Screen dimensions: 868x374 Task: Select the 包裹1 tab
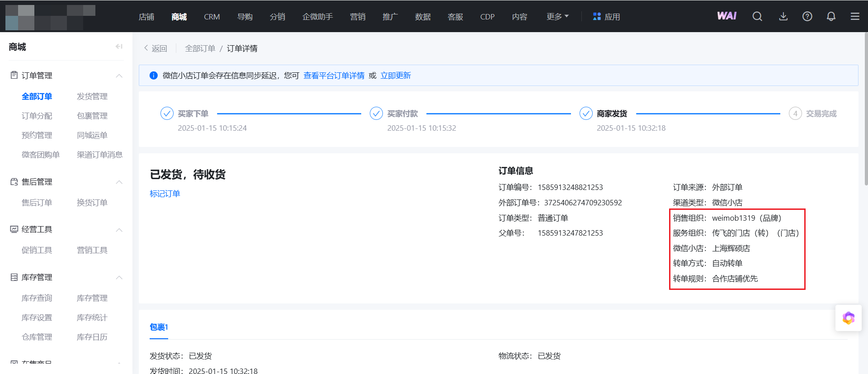click(159, 327)
